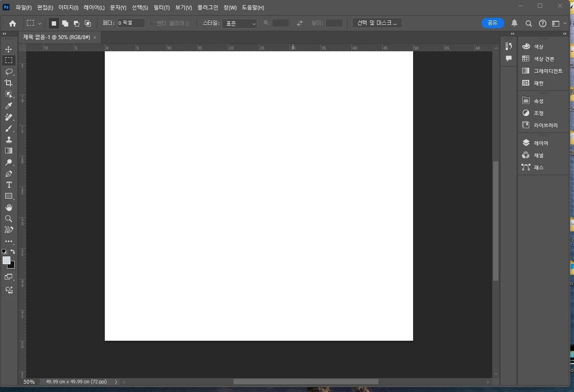Image resolution: width=574 pixels, height=392 pixels.
Task: Open the 이미지(I) menu
Action: 68,7
